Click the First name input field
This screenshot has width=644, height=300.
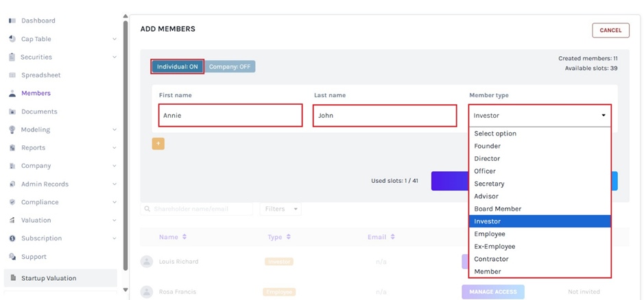[x=230, y=116]
